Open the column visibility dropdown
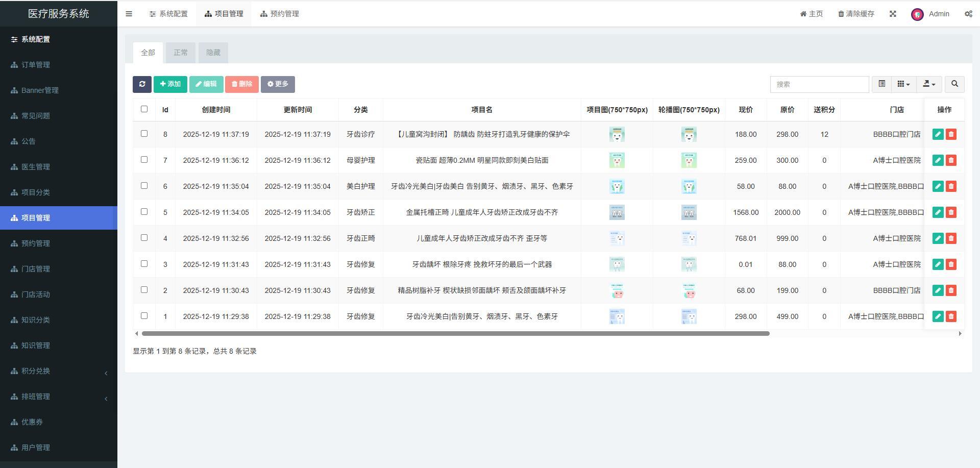Viewport: 980px width, 468px height. (x=903, y=84)
